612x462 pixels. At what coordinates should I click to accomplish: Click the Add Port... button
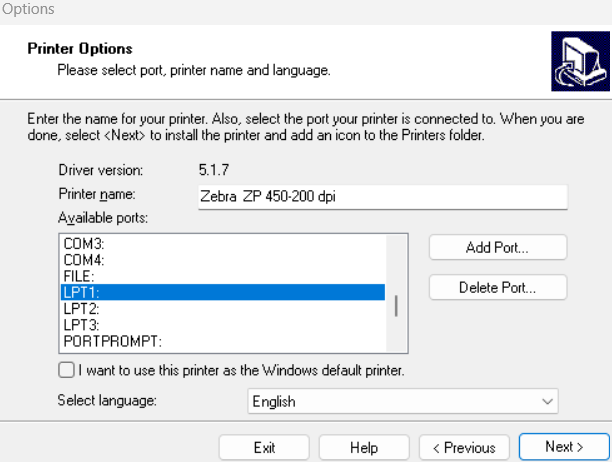pos(498,247)
